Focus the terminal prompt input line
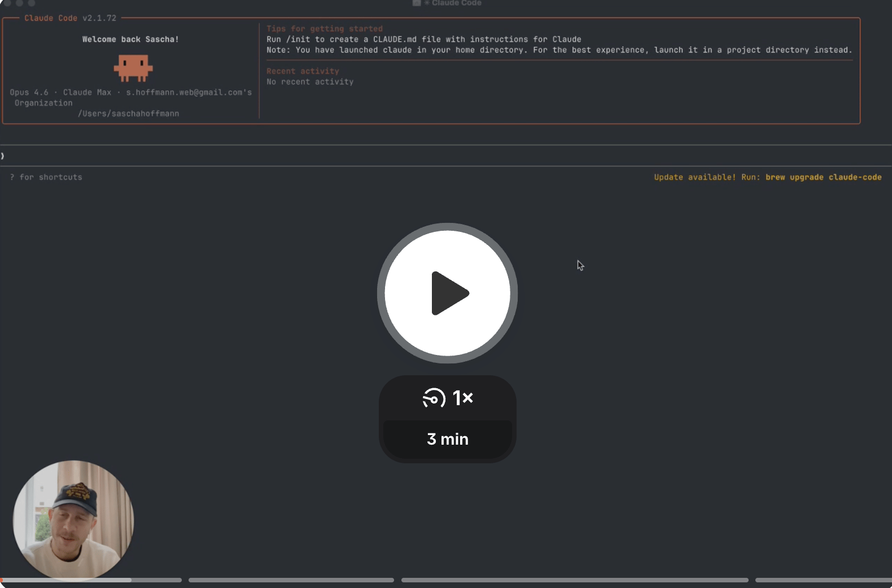892x588 pixels. tap(446, 156)
